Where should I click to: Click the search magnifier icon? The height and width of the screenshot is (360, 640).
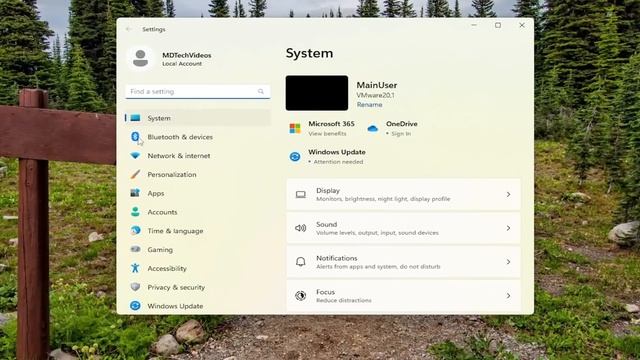(261, 91)
